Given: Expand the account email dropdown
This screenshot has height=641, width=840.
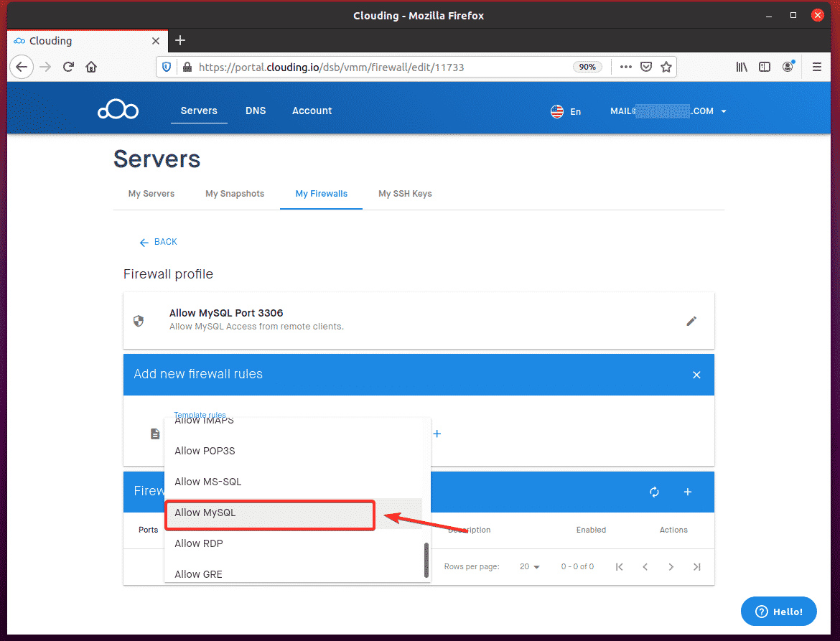Looking at the screenshot, I should pos(723,111).
